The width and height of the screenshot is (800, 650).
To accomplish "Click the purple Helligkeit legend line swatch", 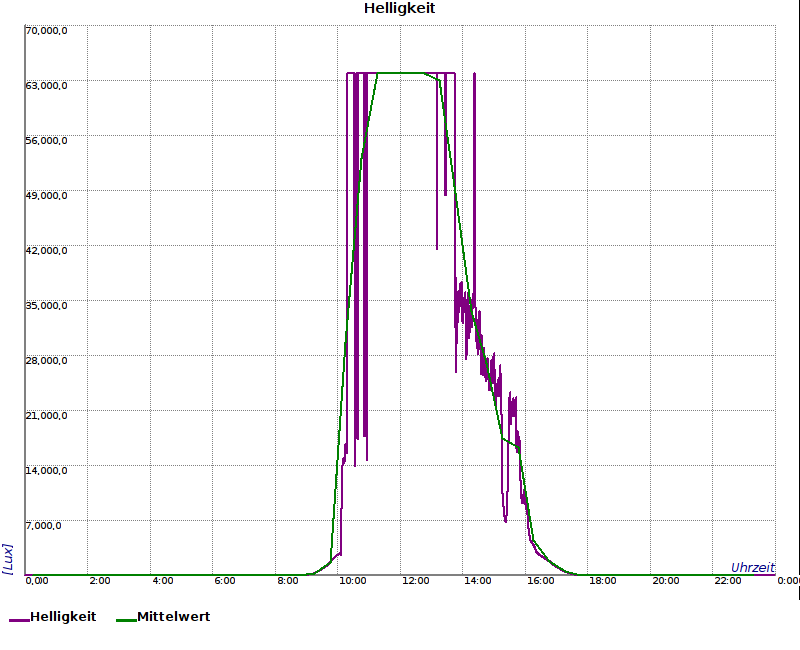I will tap(19, 619).
